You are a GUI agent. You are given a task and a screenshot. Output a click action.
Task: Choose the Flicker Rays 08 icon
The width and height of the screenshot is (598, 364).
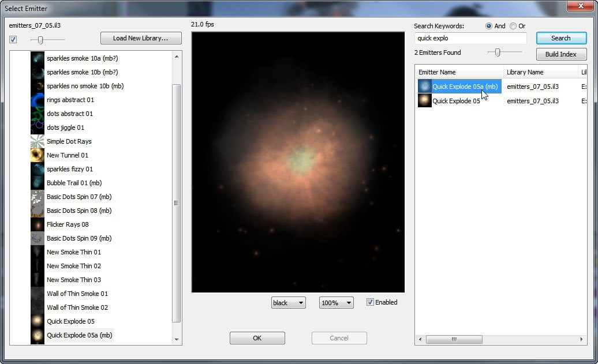point(38,224)
